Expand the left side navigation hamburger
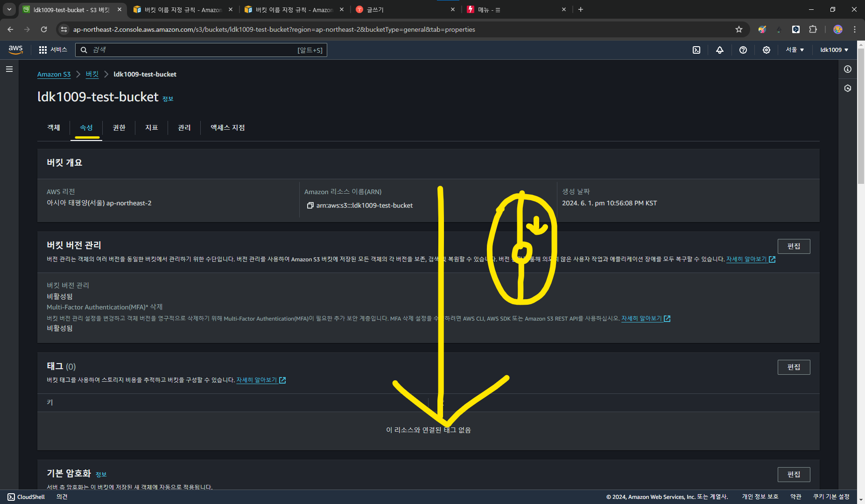The width and height of the screenshot is (865, 504). click(x=9, y=69)
